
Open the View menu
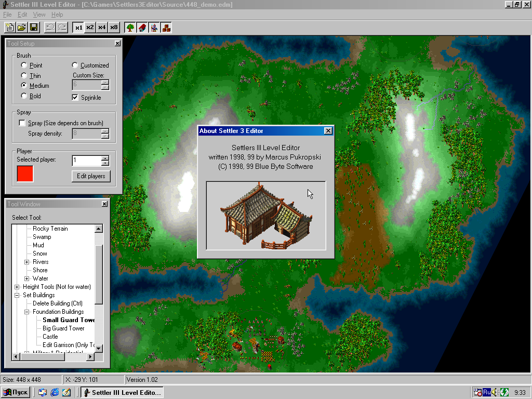(39, 15)
